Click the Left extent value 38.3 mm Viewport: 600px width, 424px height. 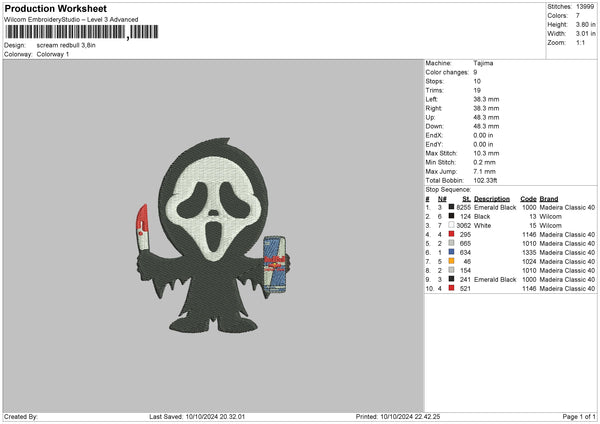point(486,99)
